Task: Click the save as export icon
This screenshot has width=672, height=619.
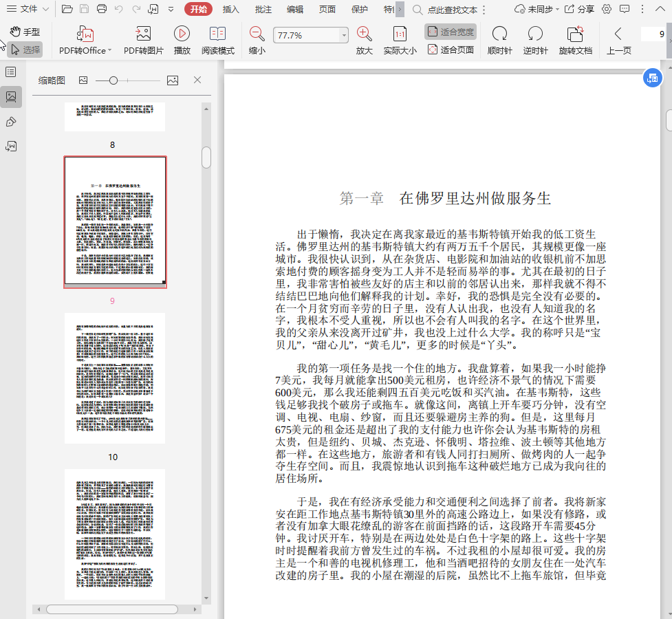Action: (153, 9)
